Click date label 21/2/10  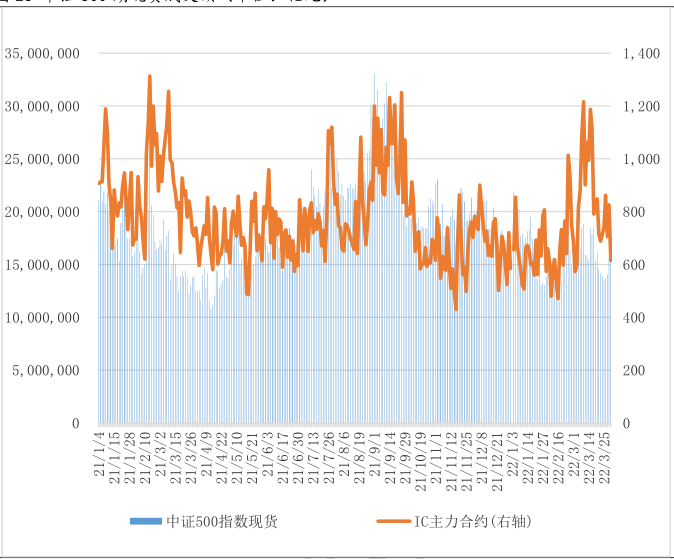(x=145, y=458)
